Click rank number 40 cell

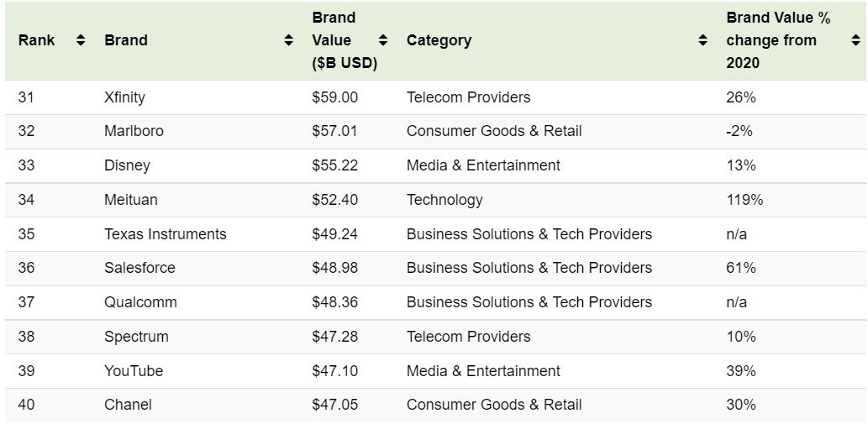pos(26,405)
